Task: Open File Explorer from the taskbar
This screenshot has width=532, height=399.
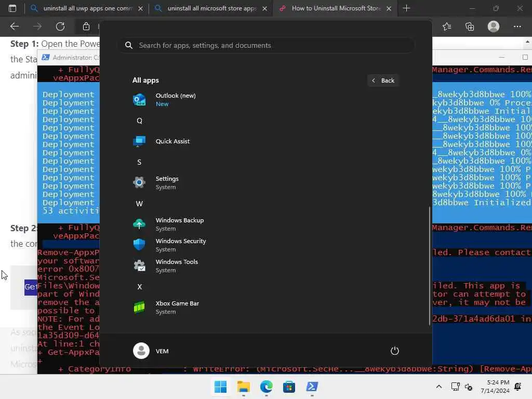Action: (244, 387)
